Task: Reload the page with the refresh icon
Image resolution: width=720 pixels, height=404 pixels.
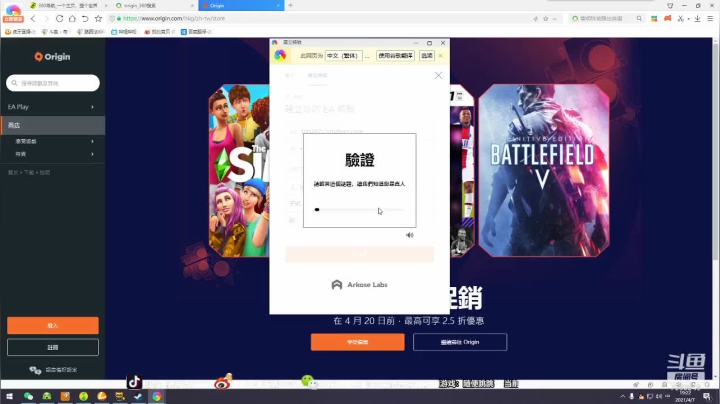Action: [59, 19]
